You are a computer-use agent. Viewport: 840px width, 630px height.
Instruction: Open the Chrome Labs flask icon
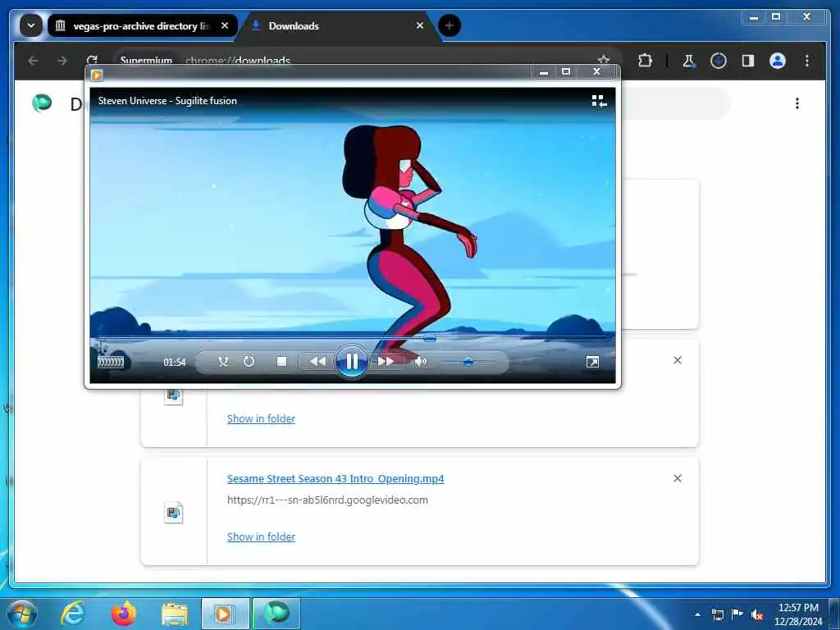click(689, 61)
